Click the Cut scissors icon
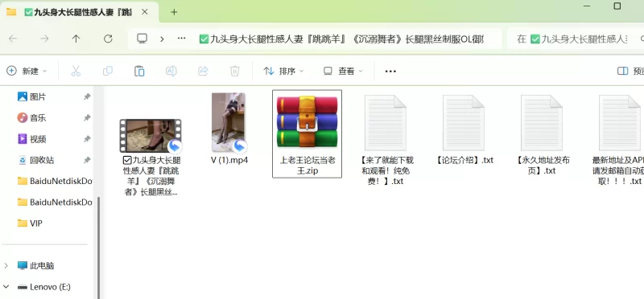The image size is (644, 299). (x=76, y=71)
